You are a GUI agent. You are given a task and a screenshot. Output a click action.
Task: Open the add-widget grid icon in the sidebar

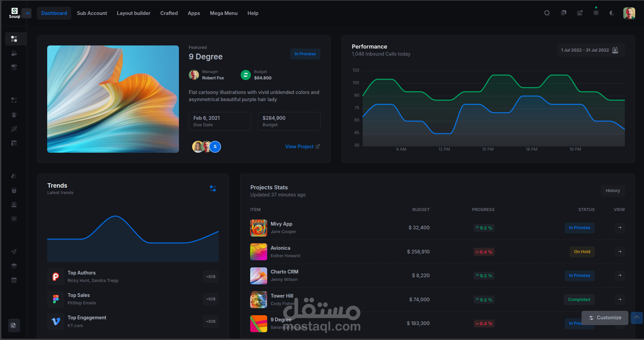[x=14, y=100]
